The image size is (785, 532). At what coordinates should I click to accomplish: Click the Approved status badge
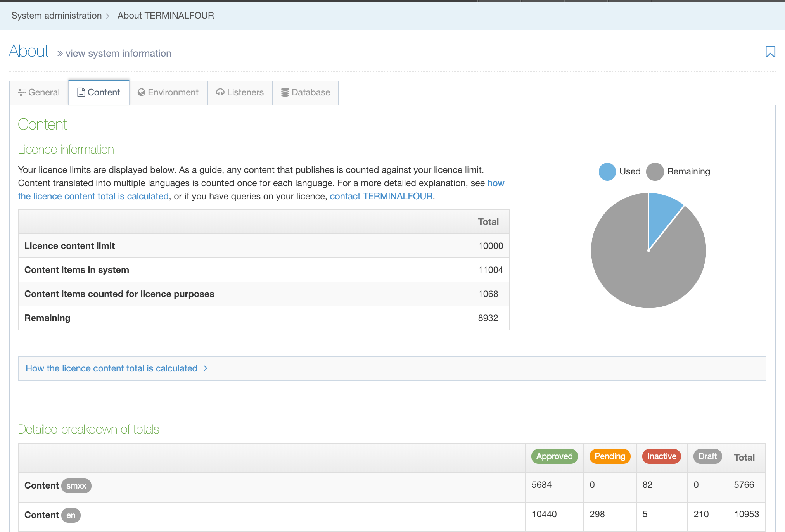(554, 456)
